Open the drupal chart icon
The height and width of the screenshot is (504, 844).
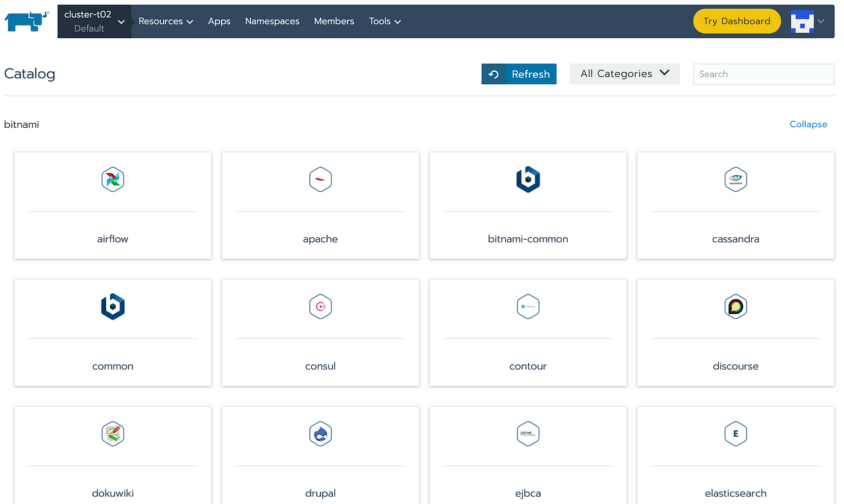[320, 434]
